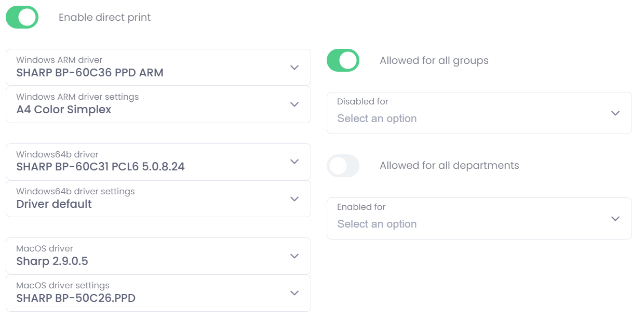This screenshot has height=319, width=644.
Task: Click the arrow beside Driver default
Action: [294, 199]
